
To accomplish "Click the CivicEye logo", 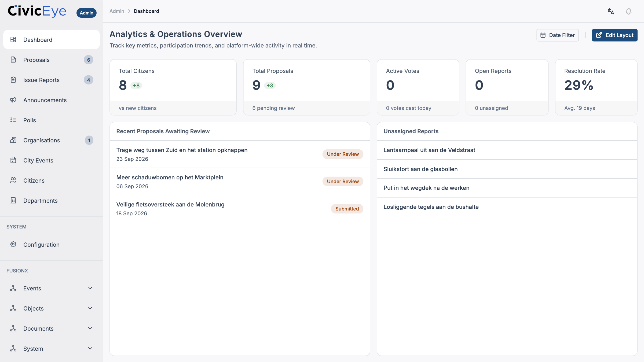I will click(x=37, y=11).
